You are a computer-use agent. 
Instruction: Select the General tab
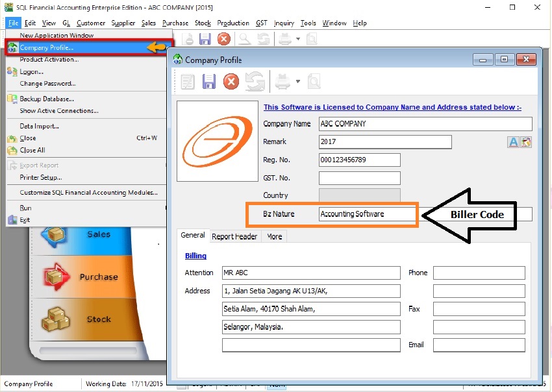[x=193, y=235]
